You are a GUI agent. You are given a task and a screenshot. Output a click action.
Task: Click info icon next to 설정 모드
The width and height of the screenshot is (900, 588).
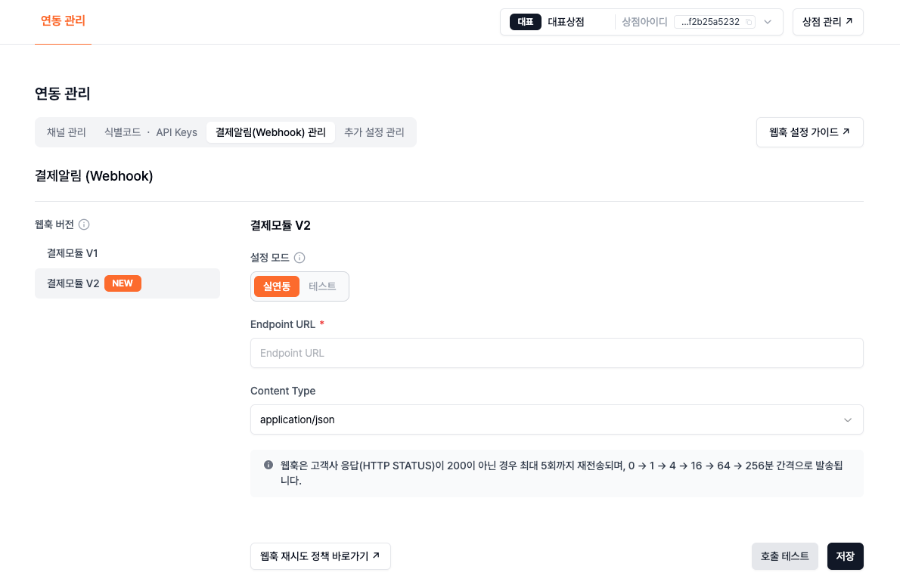coord(299,258)
